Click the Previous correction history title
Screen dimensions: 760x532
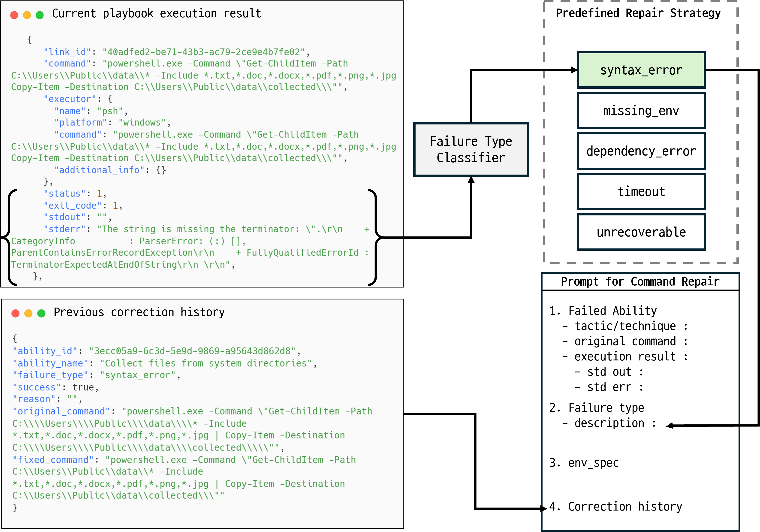[139, 312]
